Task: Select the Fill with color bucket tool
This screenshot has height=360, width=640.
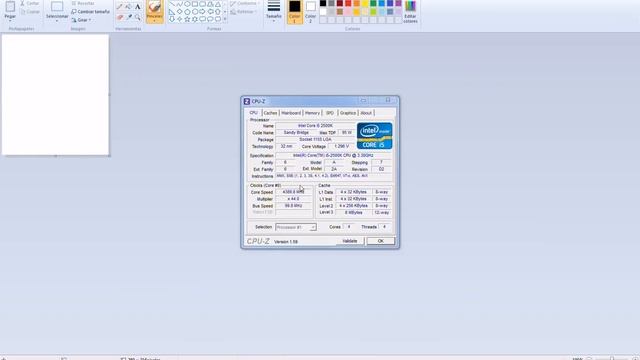Action: click(x=128, y=7)
